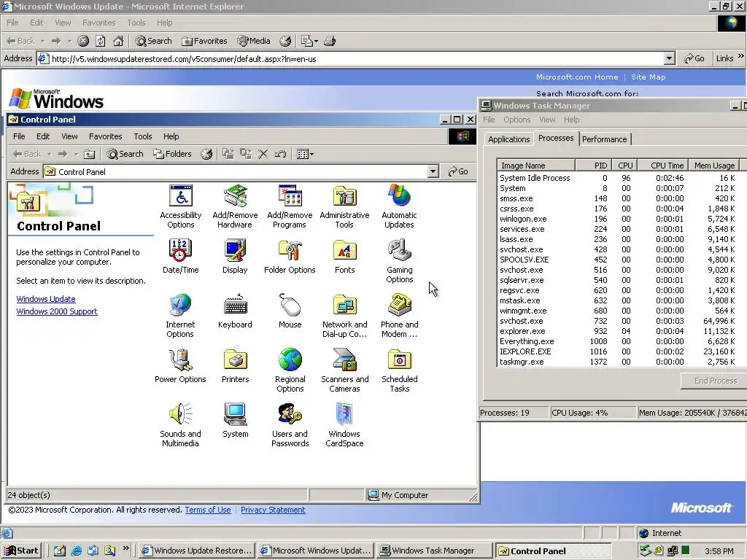Open the Power Options icon
Image resolution: width=747 pixels, height=560 pixels.
180,366
